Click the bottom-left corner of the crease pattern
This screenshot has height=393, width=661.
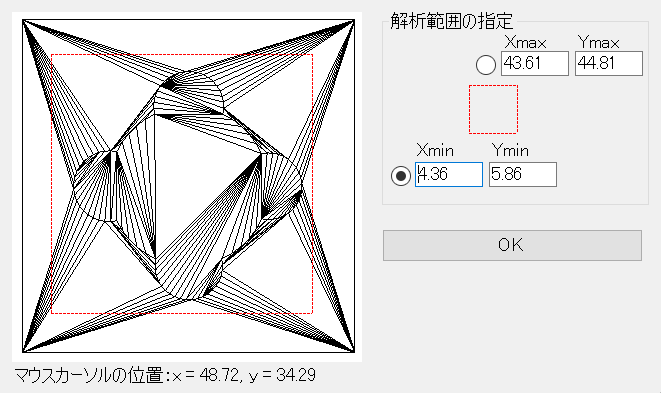point(23,351)
